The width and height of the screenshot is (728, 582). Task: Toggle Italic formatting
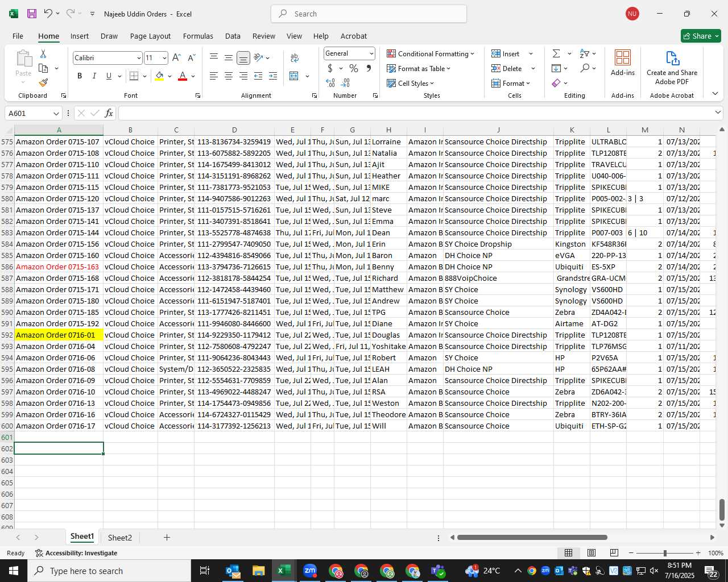(94, 76)
